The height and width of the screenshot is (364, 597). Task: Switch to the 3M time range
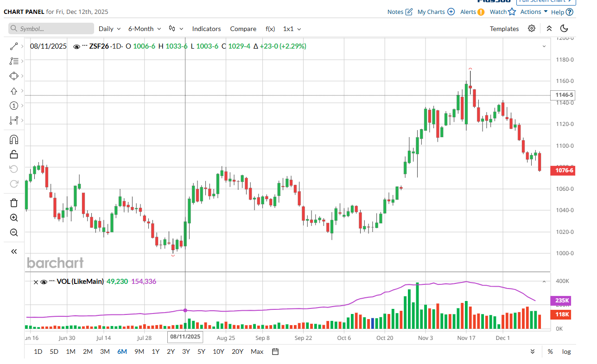click(105, 351)
